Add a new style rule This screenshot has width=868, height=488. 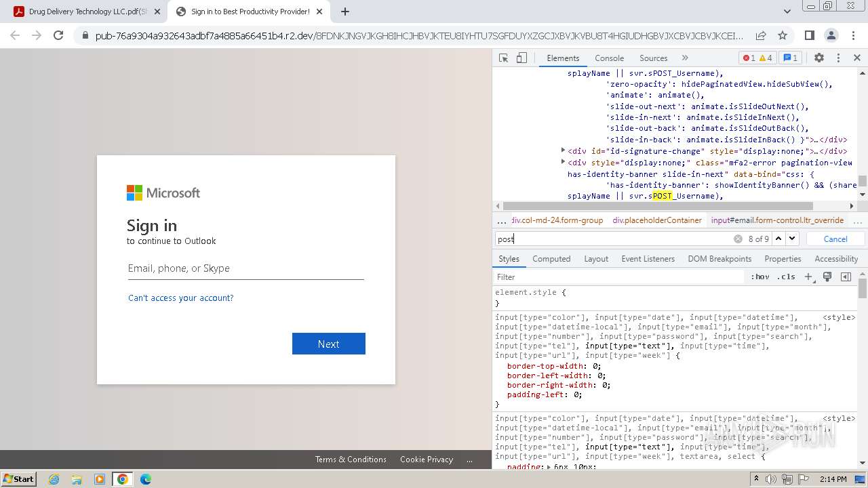click(x=808, y=277)
